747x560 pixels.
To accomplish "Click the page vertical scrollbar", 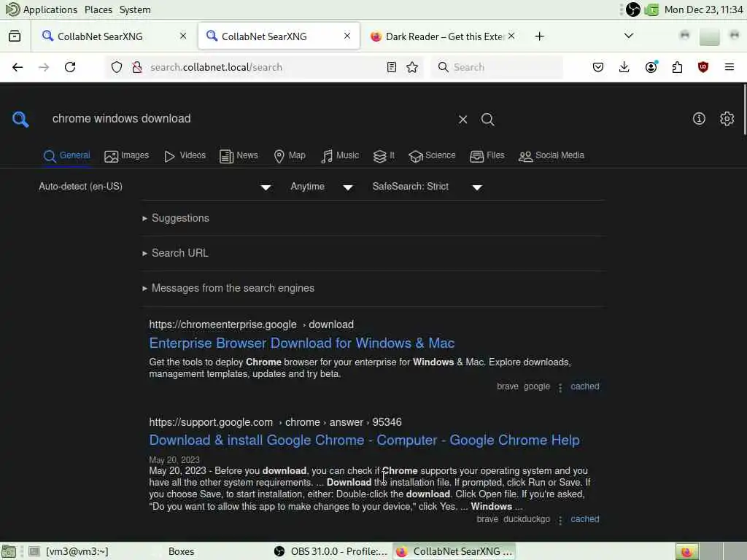I will coord(744,109).
